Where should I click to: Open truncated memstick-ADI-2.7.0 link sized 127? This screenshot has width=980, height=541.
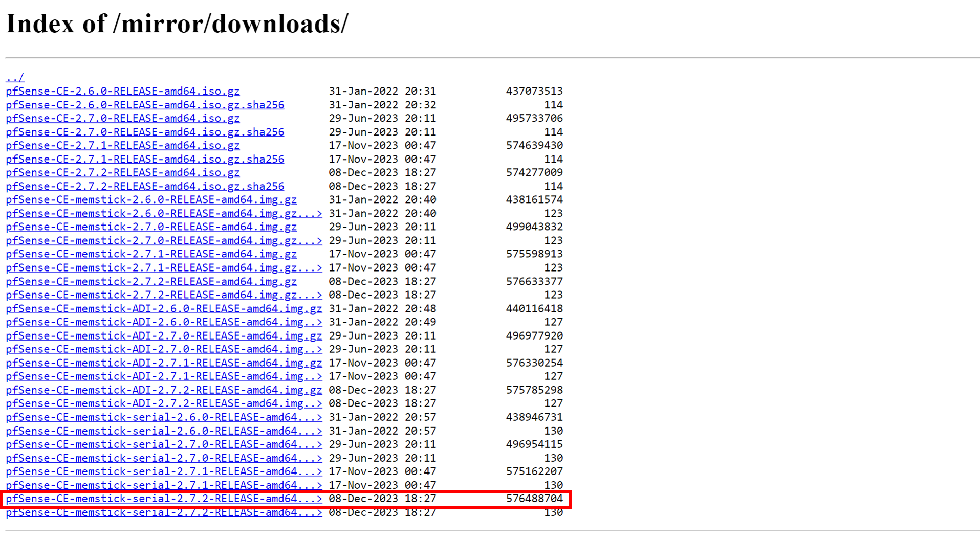pyautogui.click(x=164, y=349)
